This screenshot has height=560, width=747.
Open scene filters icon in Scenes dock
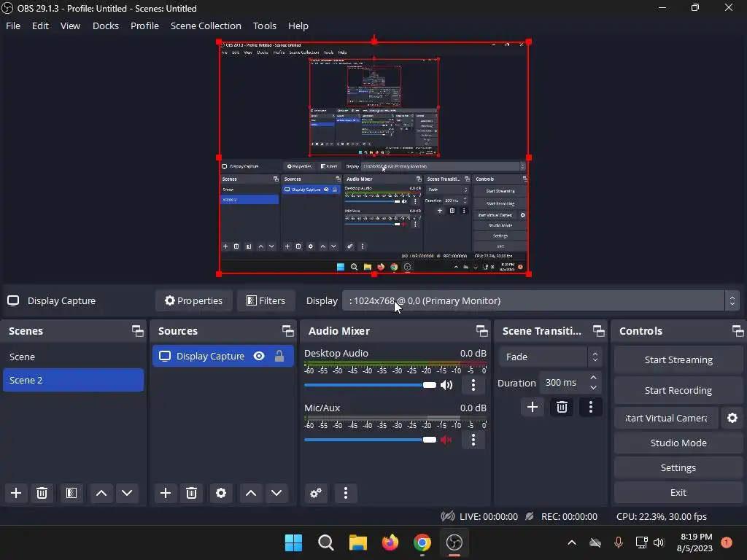[x=71, y=493]
